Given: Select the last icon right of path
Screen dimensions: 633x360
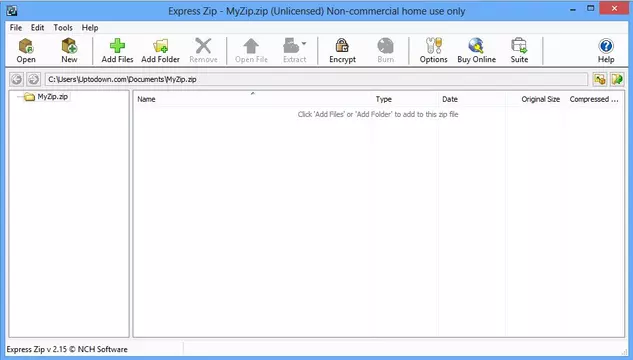Looking at the screenshot, I should [x=617, y=79].
